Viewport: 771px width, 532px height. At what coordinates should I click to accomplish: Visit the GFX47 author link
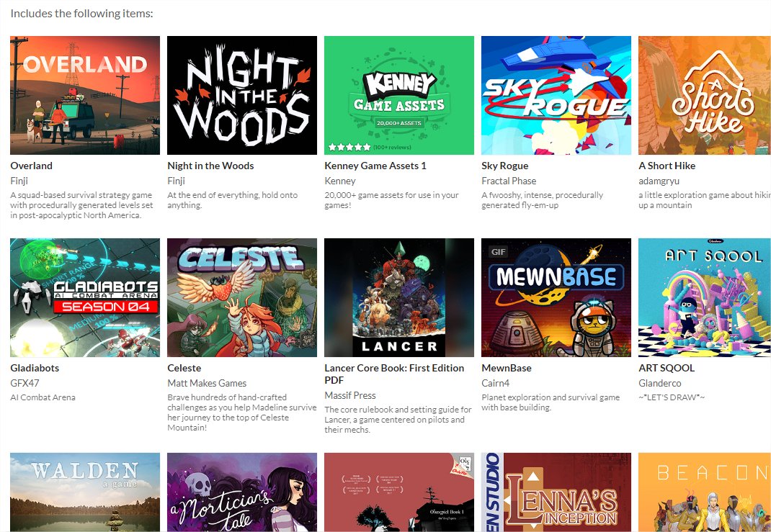[24, 383]
